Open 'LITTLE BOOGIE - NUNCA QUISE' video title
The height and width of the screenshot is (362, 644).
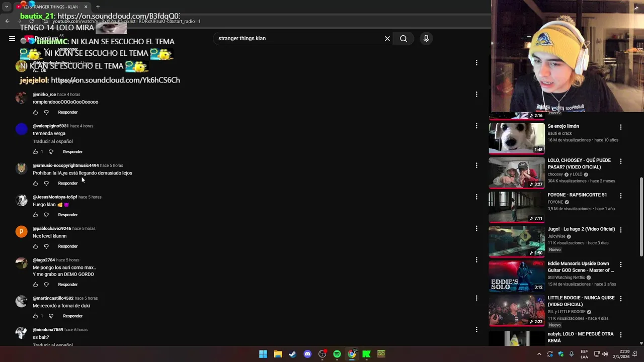tap(581, 301)
